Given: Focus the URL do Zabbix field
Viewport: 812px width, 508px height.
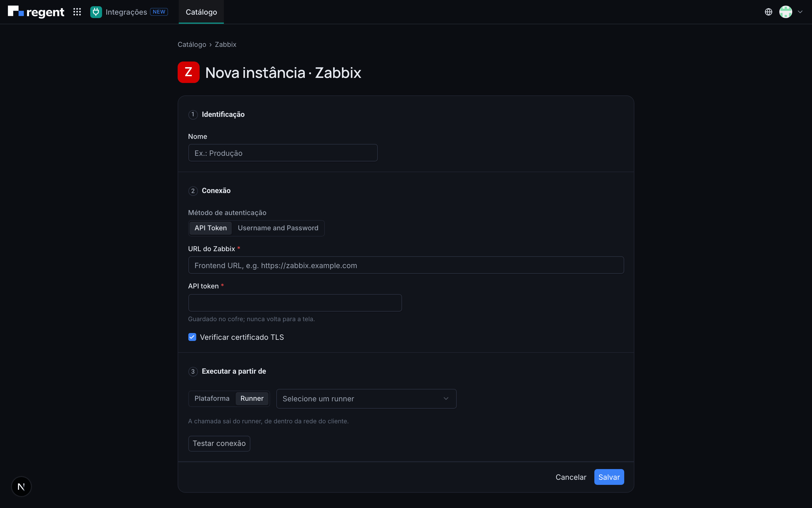Looking at the screenshot, I should [406, 265].
